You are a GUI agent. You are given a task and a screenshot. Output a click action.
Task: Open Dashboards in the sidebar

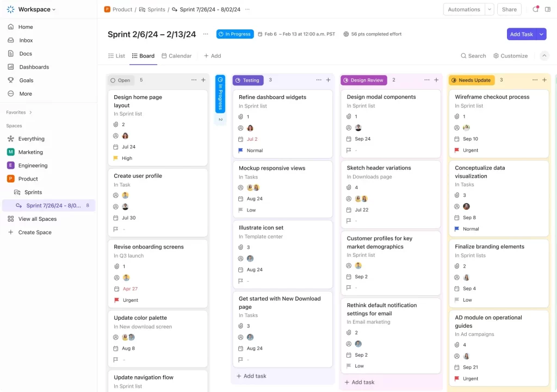(x=34, y=67)
